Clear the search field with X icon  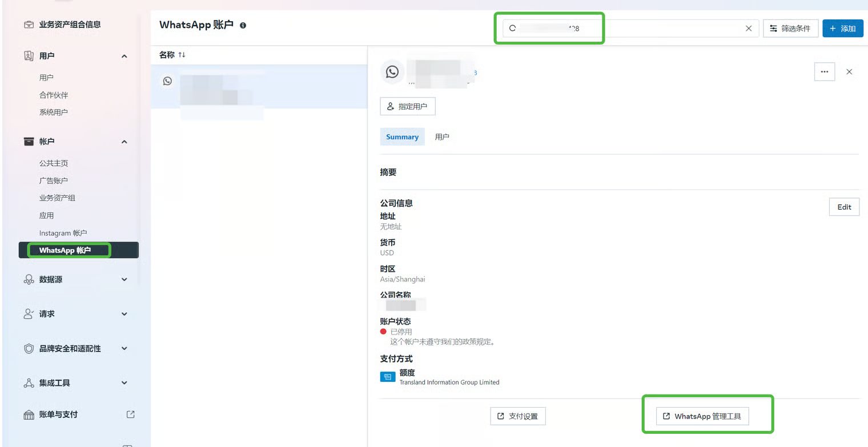(749, 29)
